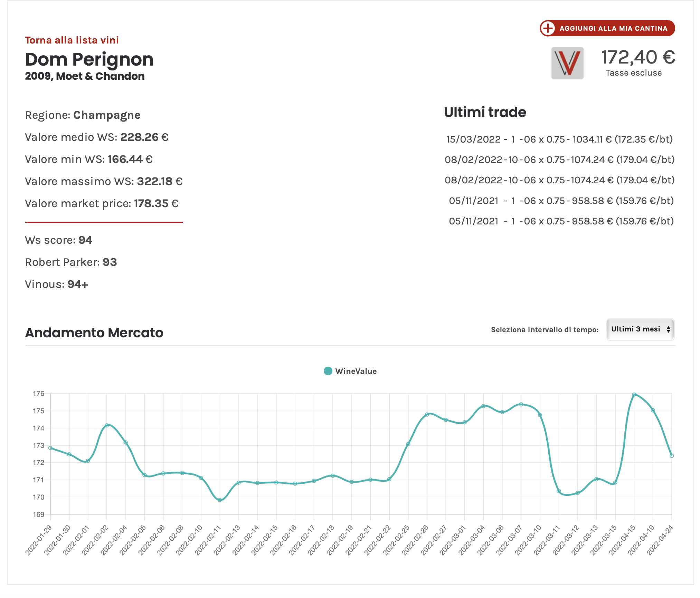Click the chart data point for 2022-04-15

634,394
